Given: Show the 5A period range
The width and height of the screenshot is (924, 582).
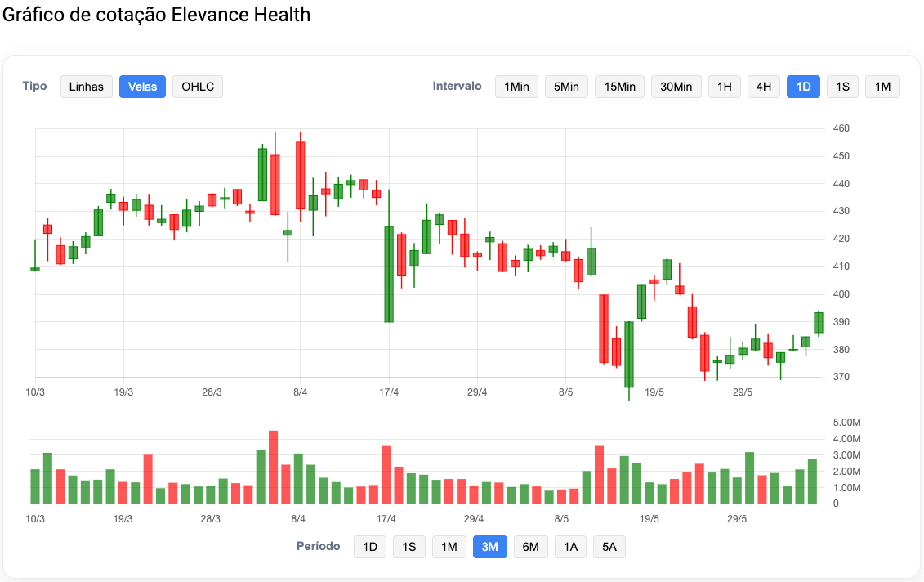Looking at the screenshot, I should pyautogui.click(x=609, y=547).
